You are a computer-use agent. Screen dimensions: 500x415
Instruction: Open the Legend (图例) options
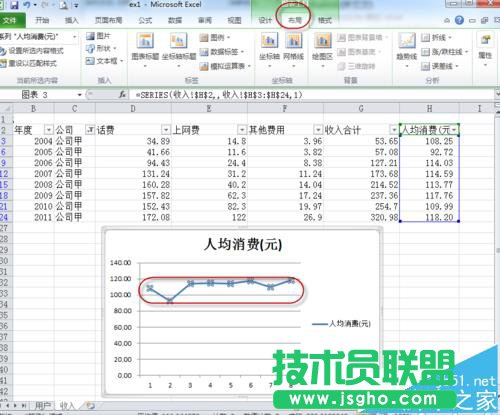(215, 37)
